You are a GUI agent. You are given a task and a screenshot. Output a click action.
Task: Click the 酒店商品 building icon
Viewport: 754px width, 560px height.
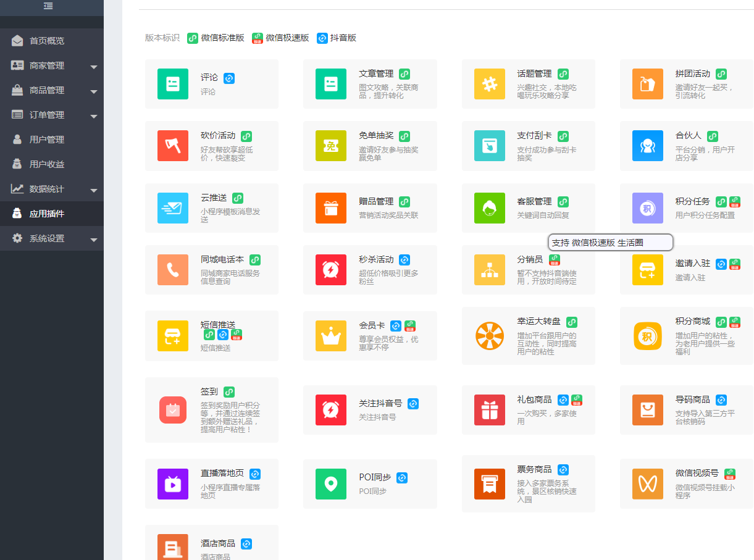click(x=173, y=547)
